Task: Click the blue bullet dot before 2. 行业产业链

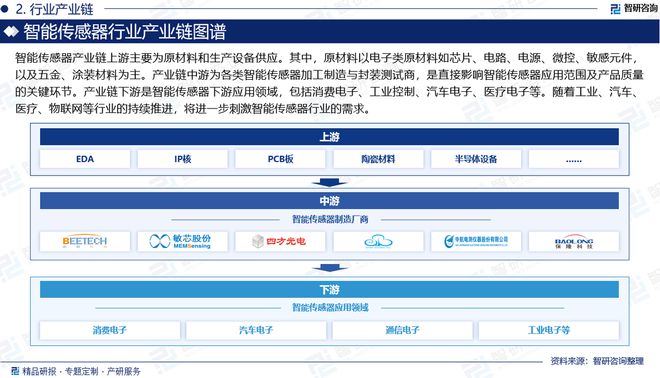Action: pyautogui.click(x=5, y=8)
